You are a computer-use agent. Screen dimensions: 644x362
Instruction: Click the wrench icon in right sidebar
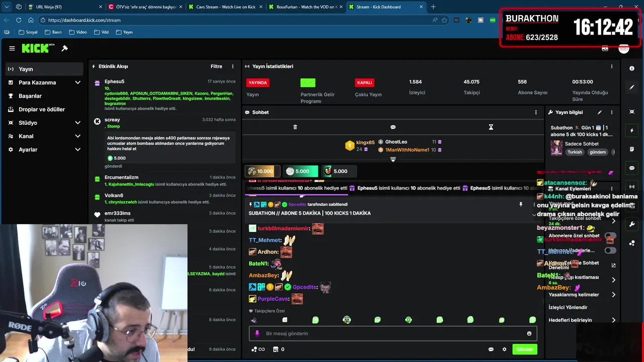[x=632, y=224]
